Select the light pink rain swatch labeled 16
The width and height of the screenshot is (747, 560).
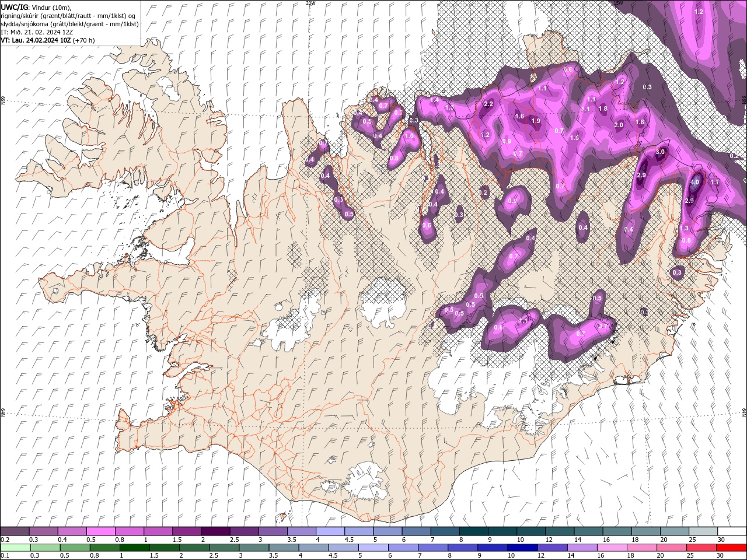[612, 548]
